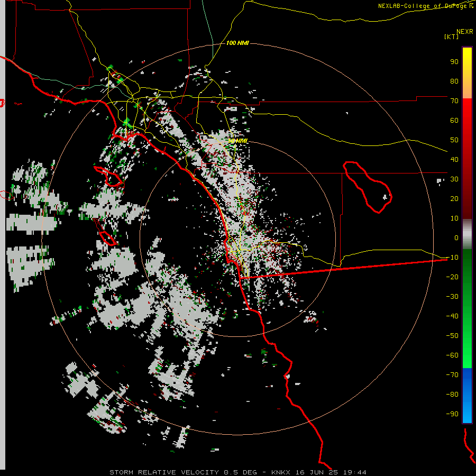Click the STORM RELATIVE VELOCITY caption text

click(164, 472)
